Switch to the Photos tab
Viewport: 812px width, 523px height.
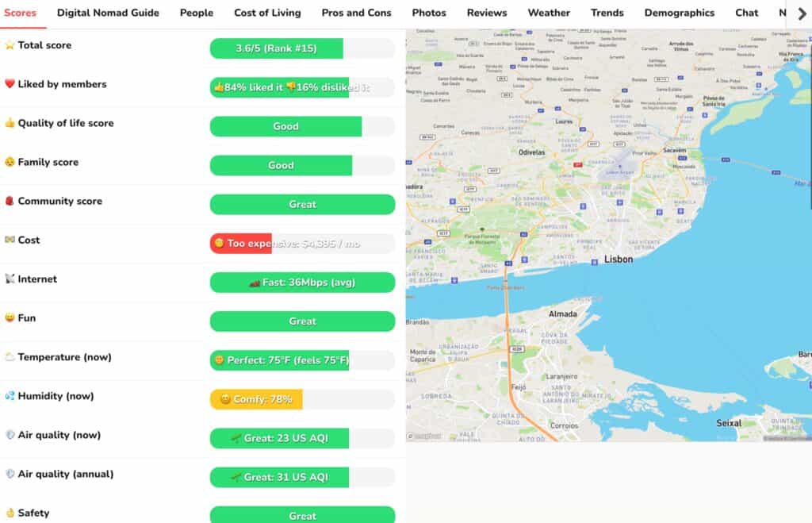pos(429,13)
